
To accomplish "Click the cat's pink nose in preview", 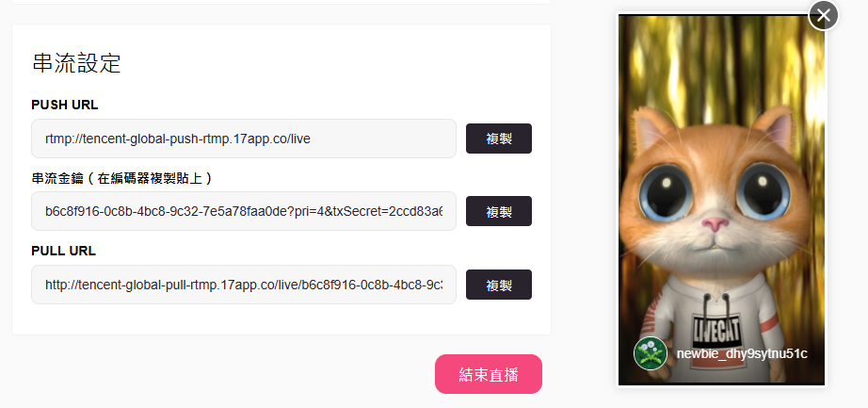I will (715, 224).
